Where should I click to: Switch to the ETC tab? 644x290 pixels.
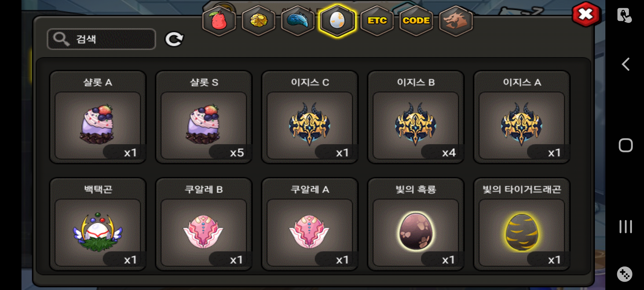377,21
